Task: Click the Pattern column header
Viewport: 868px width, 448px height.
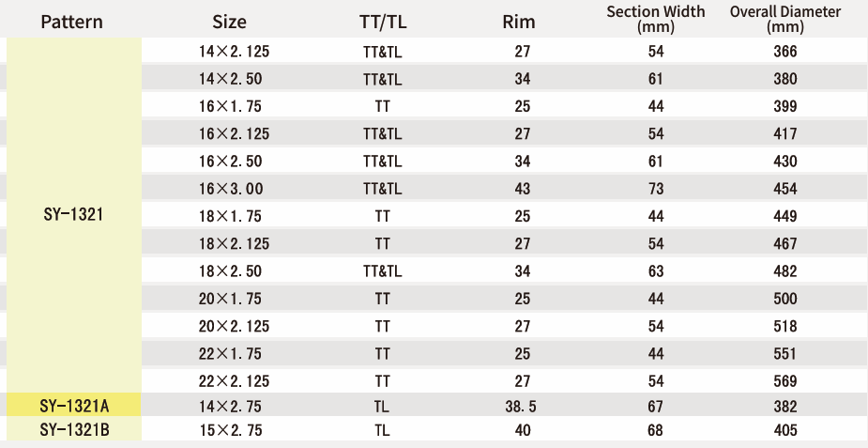Action: (72, 22)
